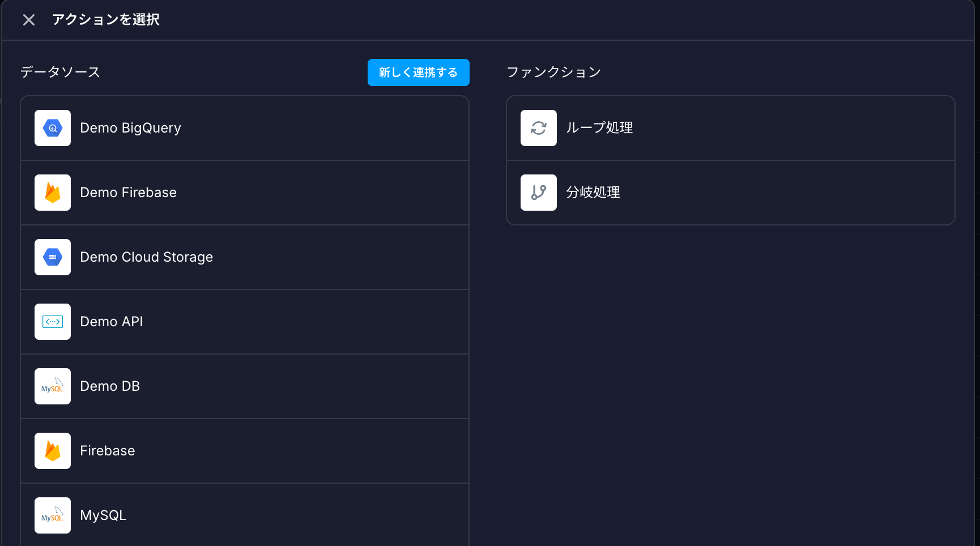This screenshot has width=980, height=546.
Task: Choose the ループ処理 function text
Action: [599, 128]
